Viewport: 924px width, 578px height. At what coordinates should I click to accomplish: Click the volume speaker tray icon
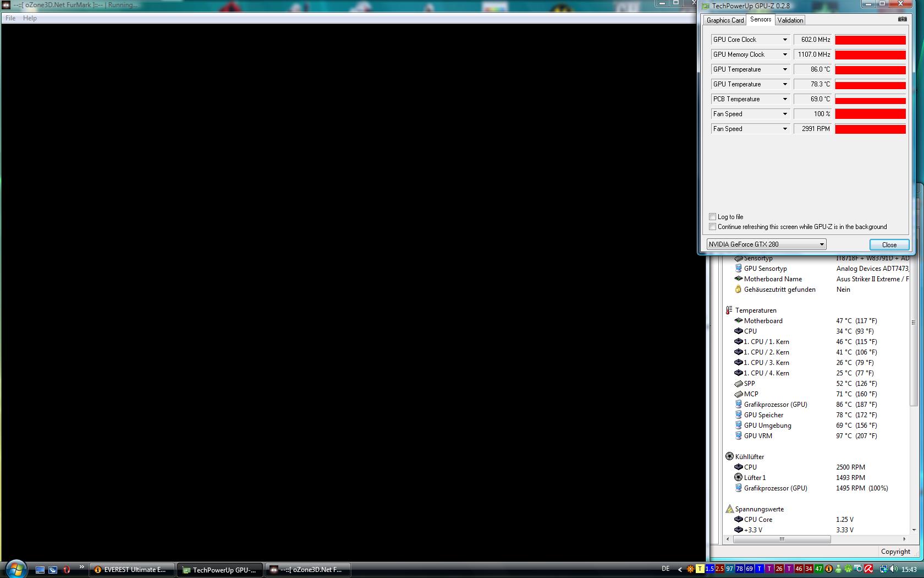(x=893, y=569)
